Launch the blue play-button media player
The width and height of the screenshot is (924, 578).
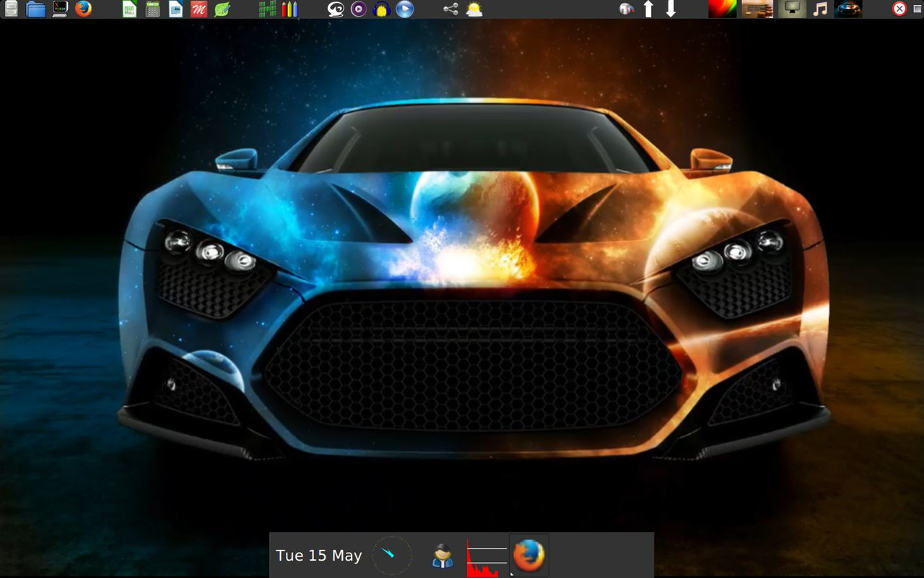(405, 9)
